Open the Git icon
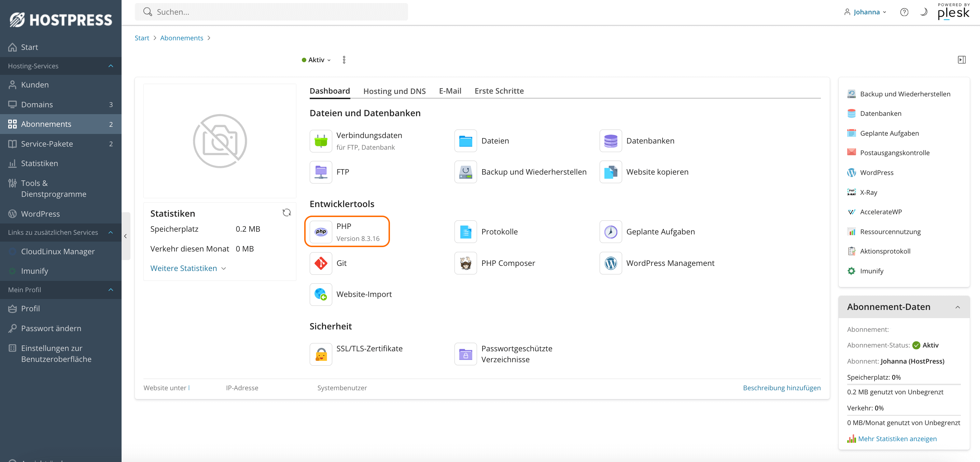 tap(321, 263)
